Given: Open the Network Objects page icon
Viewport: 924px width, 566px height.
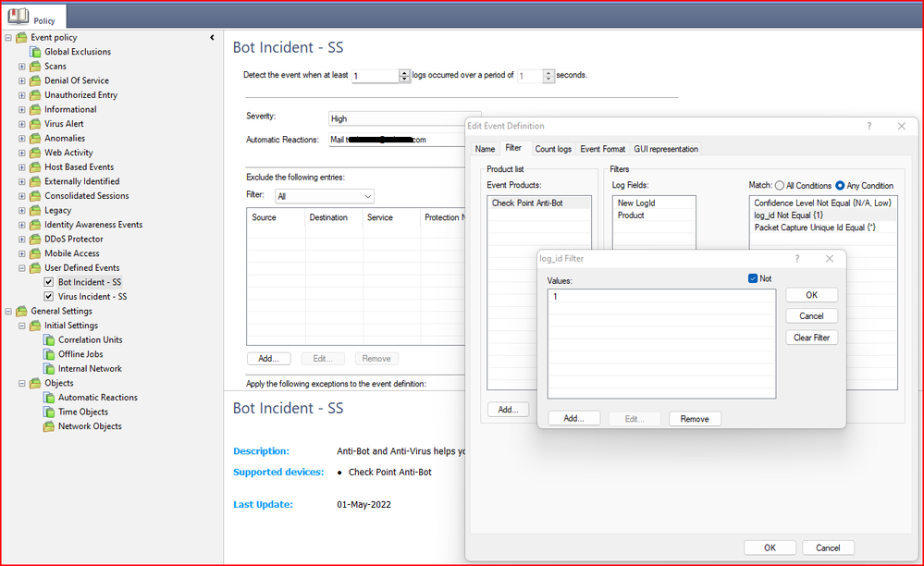Looking at the screenshot, I should [x=50, y=427].
